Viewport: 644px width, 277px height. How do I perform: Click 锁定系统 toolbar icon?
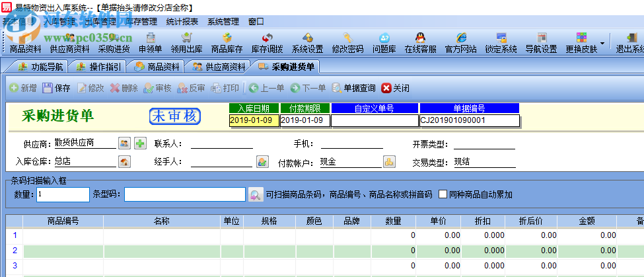[501, 43]
